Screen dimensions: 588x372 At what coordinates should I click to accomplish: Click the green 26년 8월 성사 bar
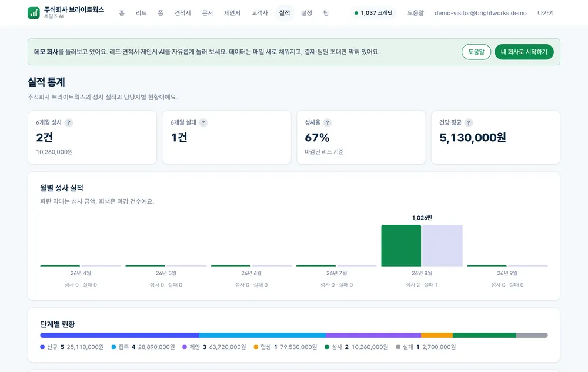pyautogui.click(x=401, y=245)
